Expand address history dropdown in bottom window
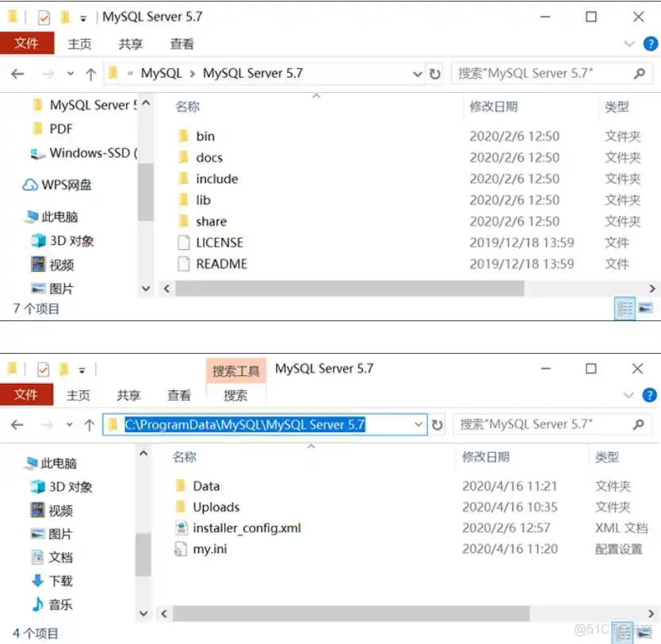This screenshot has width=661, height=644. (x=418, y=424)
